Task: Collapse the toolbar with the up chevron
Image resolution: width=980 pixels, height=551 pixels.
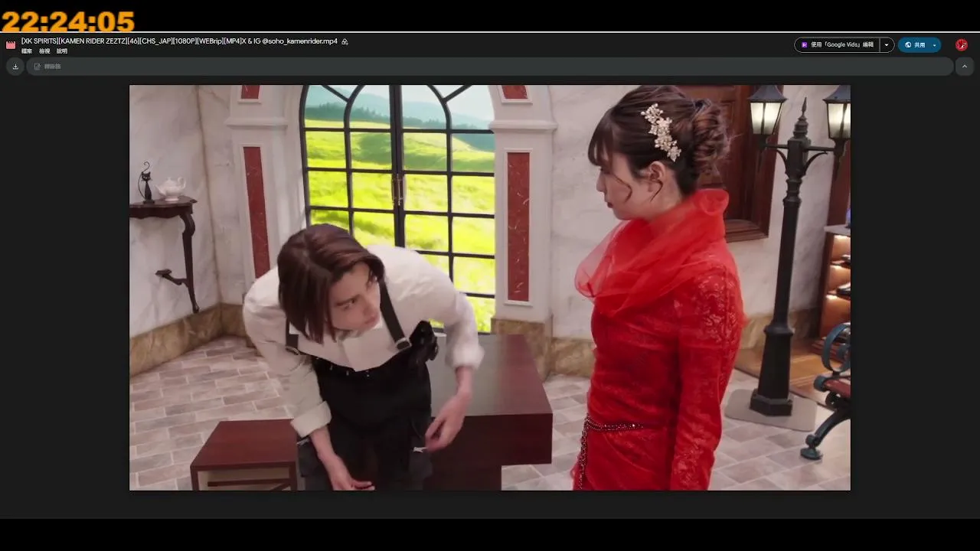Action: 965,67
